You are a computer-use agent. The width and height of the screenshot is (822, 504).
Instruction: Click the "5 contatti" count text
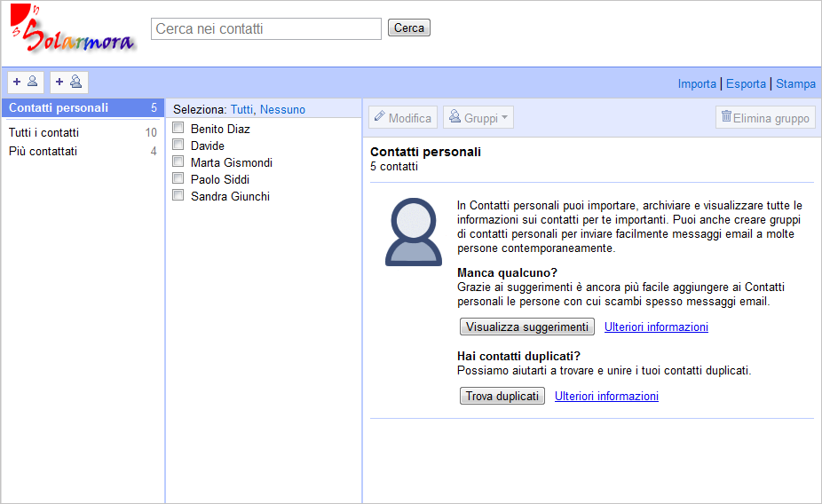[x=394, y=167]
